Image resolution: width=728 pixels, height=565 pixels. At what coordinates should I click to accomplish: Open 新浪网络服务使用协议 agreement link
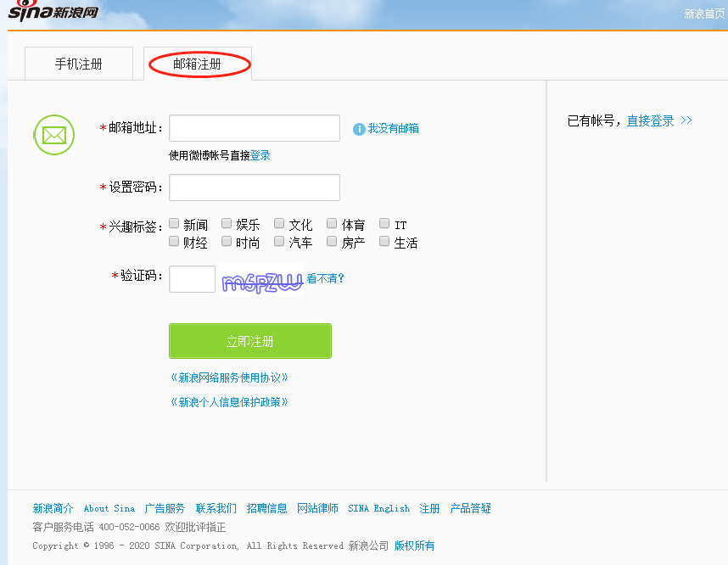click(230, 376)
